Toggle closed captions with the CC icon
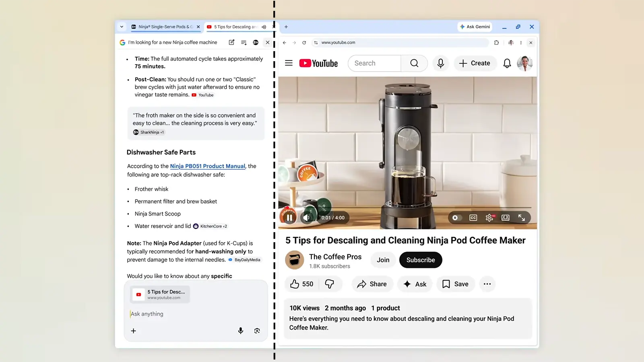Image resolution: width=644 pixels, height=362 pixels. pyautogui.click(x=473, y=217)
